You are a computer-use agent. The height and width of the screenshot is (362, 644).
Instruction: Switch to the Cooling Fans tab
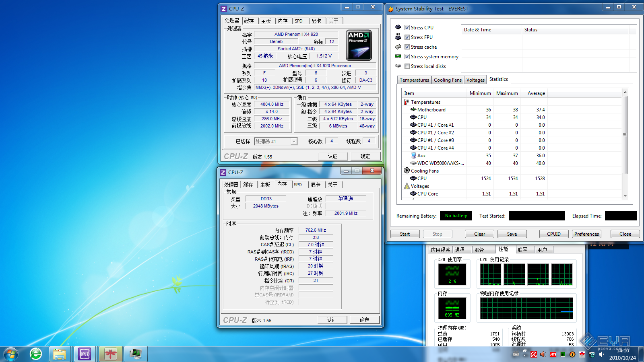pos(448,80)
